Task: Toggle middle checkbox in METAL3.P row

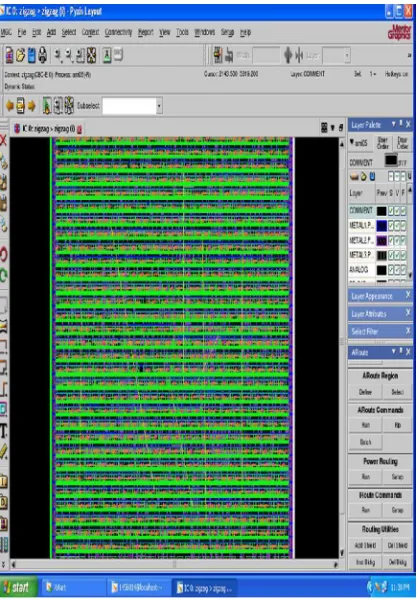Action: click(397, 255)
